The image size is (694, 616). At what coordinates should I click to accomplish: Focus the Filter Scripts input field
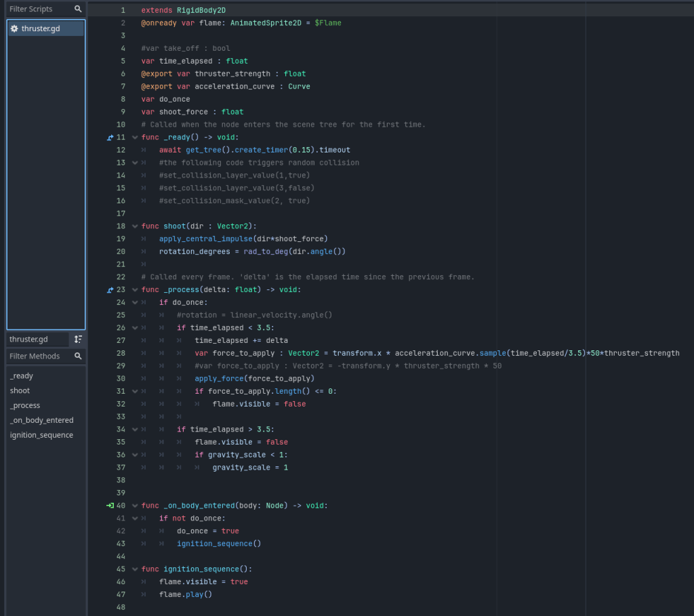37,9
